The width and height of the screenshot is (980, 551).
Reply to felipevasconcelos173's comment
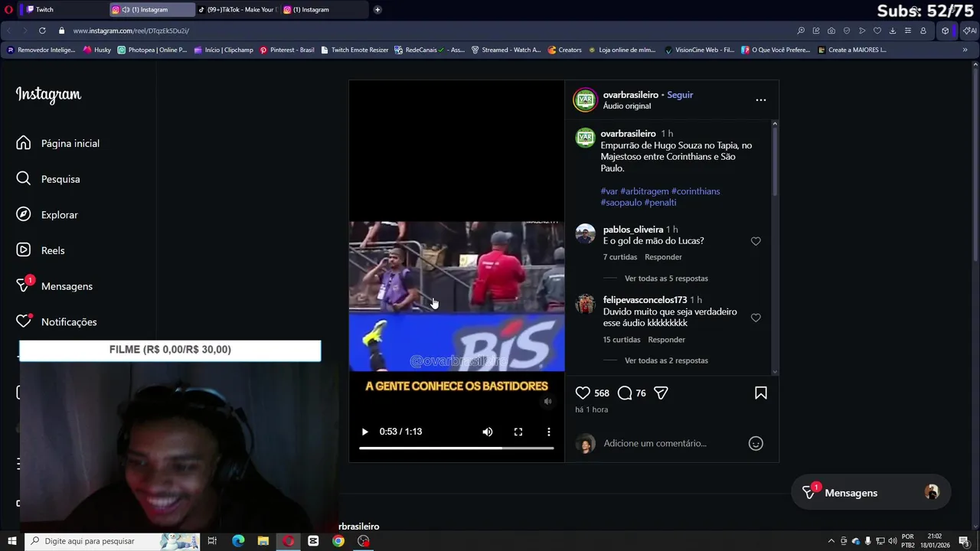click(x=666, y=340)
